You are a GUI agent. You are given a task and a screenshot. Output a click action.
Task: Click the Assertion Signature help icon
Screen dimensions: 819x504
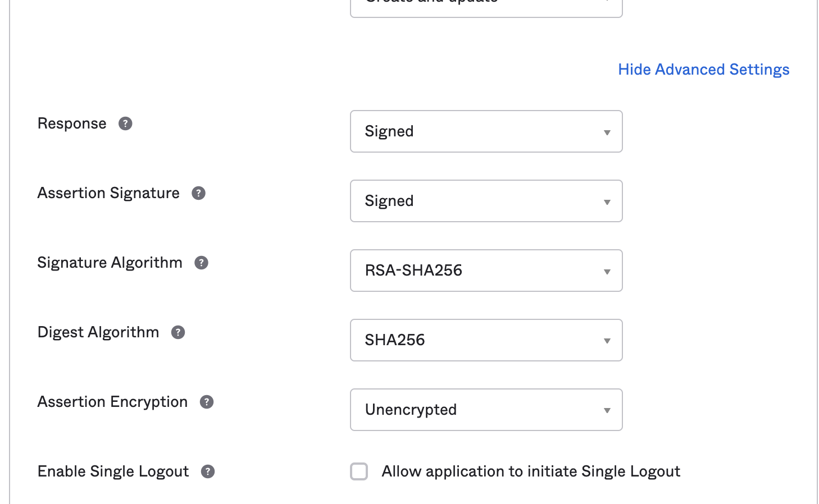coord(198,193)
